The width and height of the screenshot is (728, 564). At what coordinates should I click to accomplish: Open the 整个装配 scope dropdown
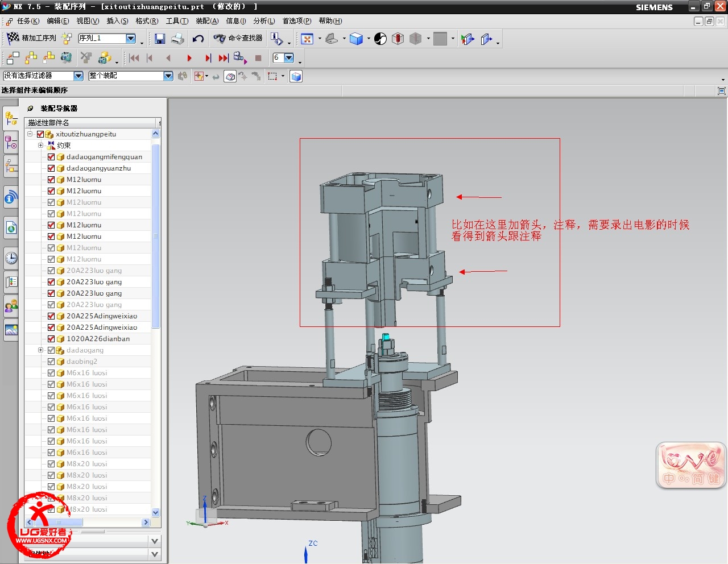pos(168,76)
